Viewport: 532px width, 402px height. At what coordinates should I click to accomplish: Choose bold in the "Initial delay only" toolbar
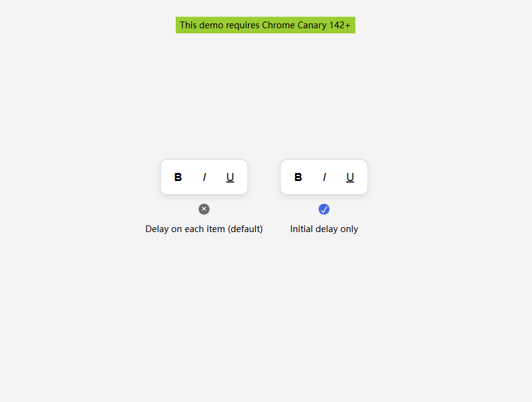pyautogui.click(x=298, y=177)
